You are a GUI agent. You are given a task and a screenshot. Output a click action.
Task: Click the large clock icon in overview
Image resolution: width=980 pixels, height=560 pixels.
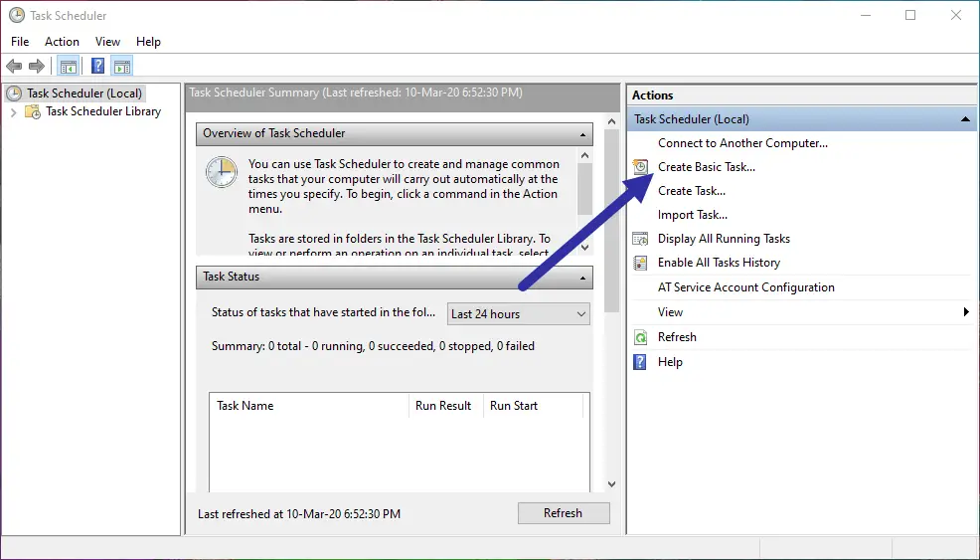222,171
